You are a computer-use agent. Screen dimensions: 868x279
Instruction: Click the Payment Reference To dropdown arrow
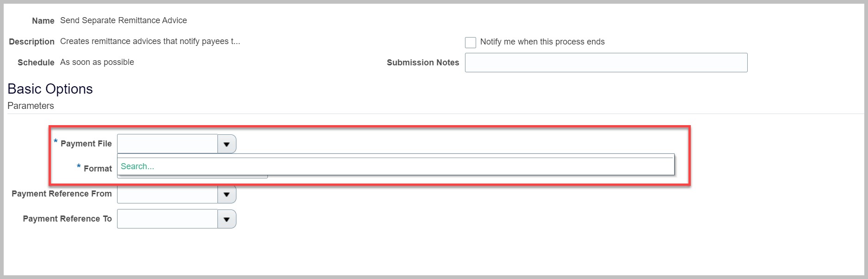pyautogui.click(x=227, y=218)
